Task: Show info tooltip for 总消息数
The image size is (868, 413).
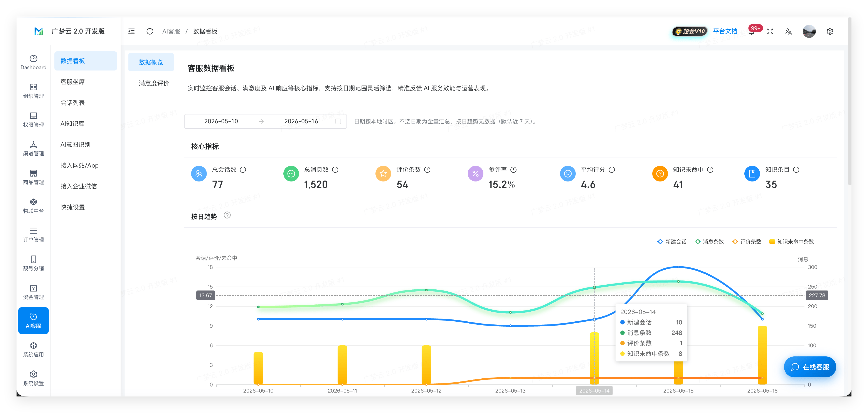Action: pyautogui.click(x=335, y=170)
